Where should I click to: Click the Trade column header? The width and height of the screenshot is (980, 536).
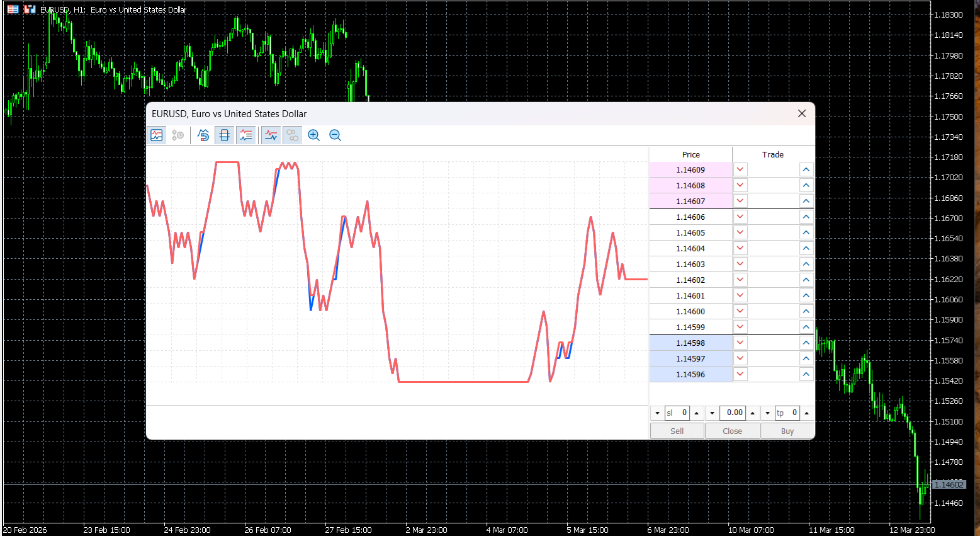[x=773, y=154]
